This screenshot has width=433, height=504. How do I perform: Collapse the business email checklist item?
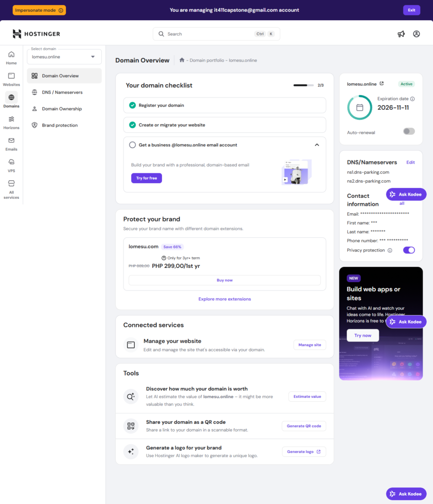pos(317,145)
